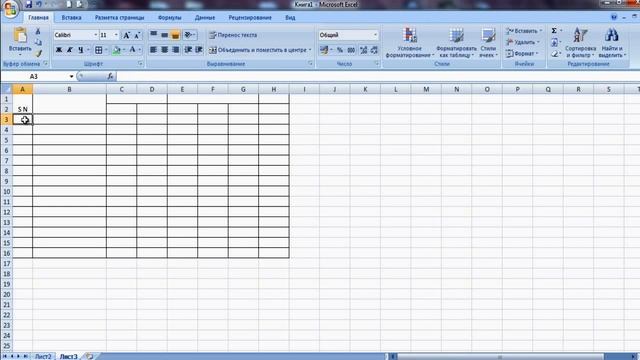640x360 pixels.
Task: Click Удалить in the Ячейки group
Action: point(523,42)
